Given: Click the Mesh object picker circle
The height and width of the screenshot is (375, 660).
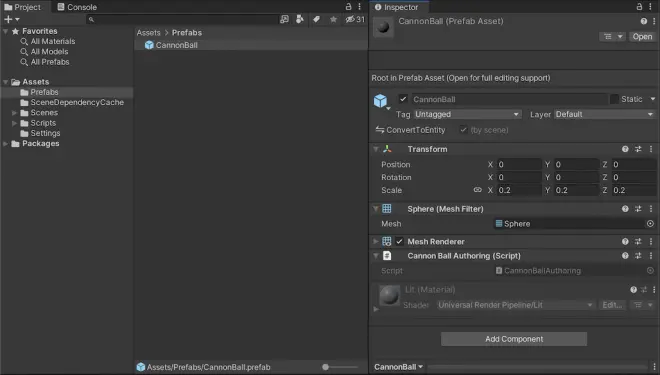Looking at the screenshot, I should (650, 224).
